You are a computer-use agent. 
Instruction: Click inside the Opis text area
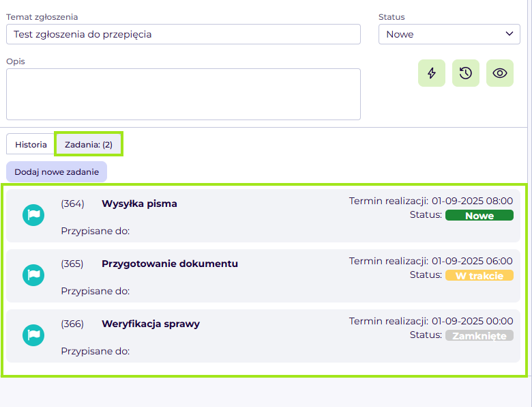tap(183, 94)
